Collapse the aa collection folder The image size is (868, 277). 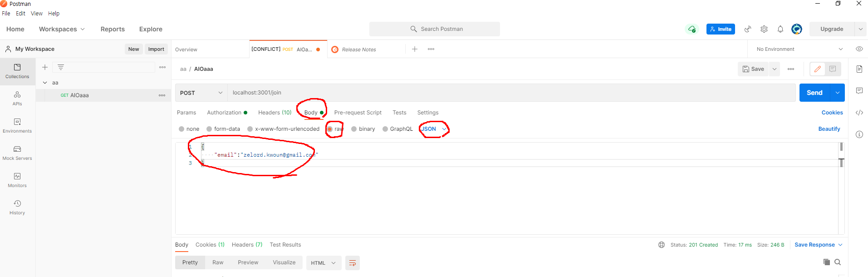[x=45, y=83]
